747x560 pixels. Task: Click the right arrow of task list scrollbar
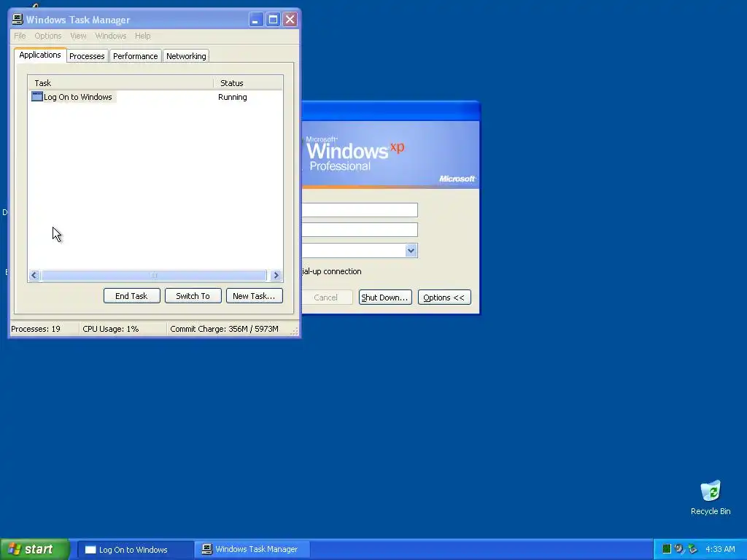pyautogui.click(x=276, y=275)
